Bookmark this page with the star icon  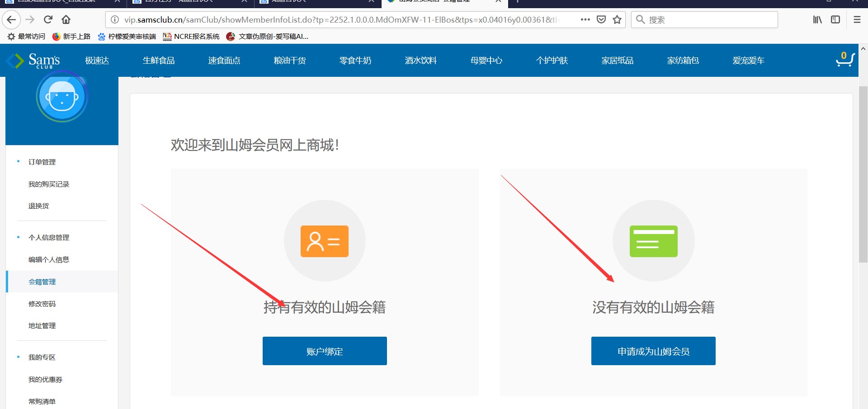click(617, 19)
